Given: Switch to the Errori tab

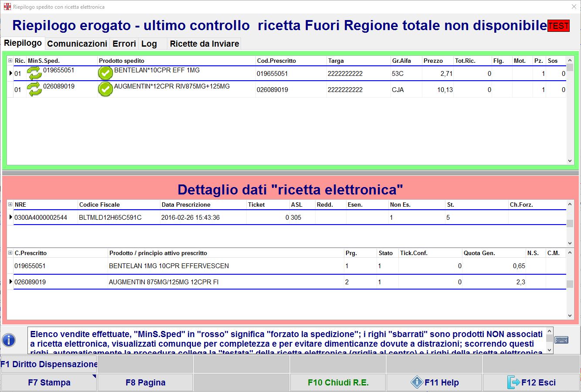Looking at the screenshot, I should point(124,44).
